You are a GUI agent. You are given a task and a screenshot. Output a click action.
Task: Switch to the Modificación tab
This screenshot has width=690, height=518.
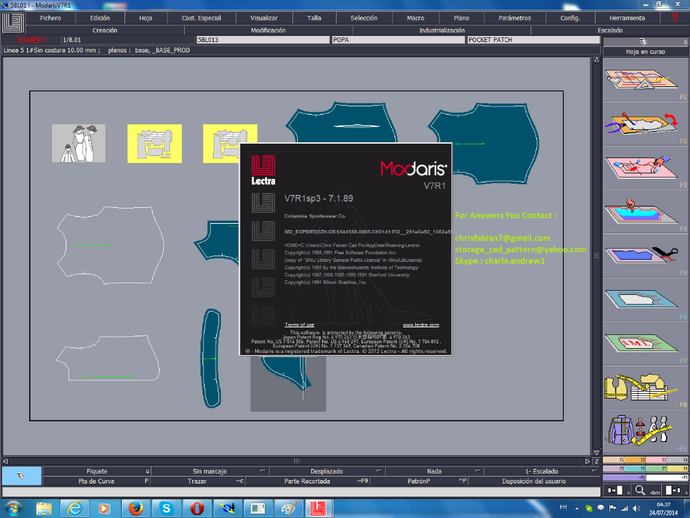(x=268, y=30)
